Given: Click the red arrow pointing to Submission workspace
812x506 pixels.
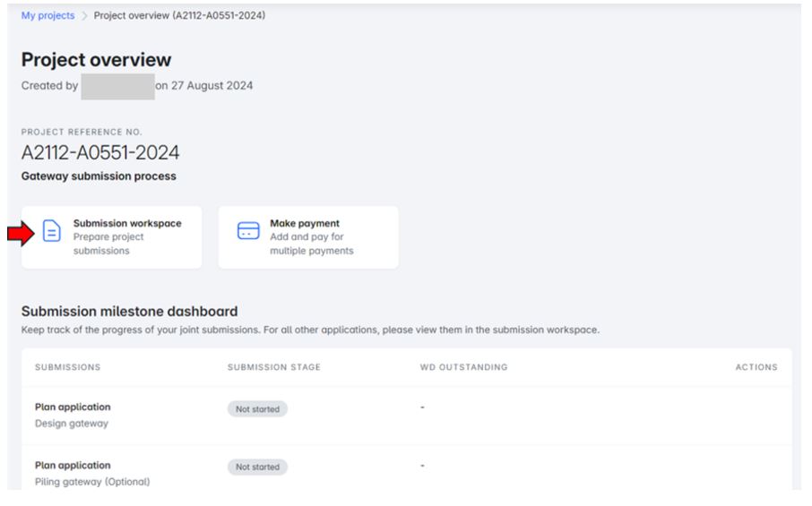Looking at the screenshot, I should 19,235.
